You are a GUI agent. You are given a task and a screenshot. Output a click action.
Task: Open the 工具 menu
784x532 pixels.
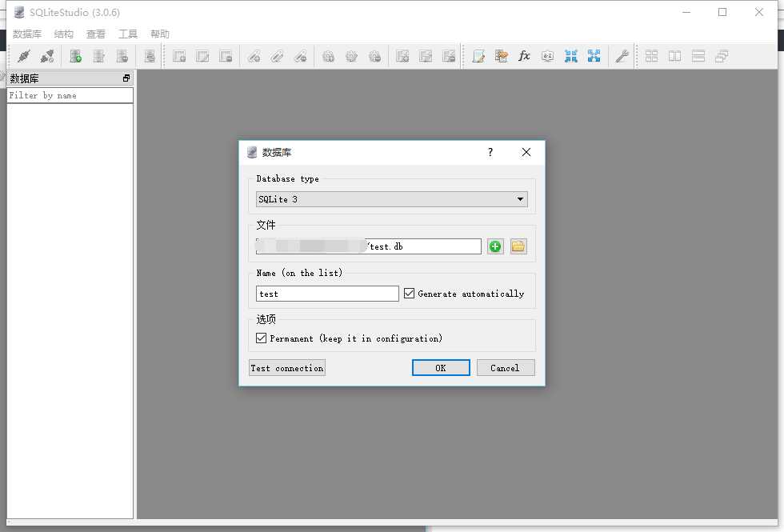click(x=127, y=34)
